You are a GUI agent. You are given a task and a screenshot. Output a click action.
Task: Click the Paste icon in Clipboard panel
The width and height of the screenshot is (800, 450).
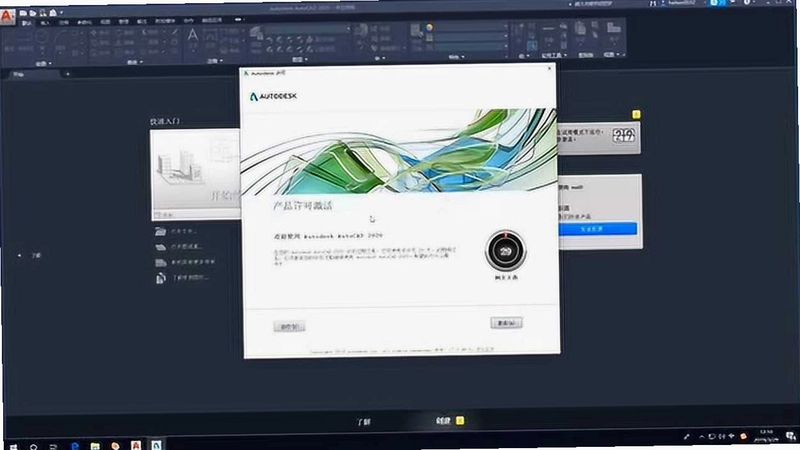click(580, 29)
